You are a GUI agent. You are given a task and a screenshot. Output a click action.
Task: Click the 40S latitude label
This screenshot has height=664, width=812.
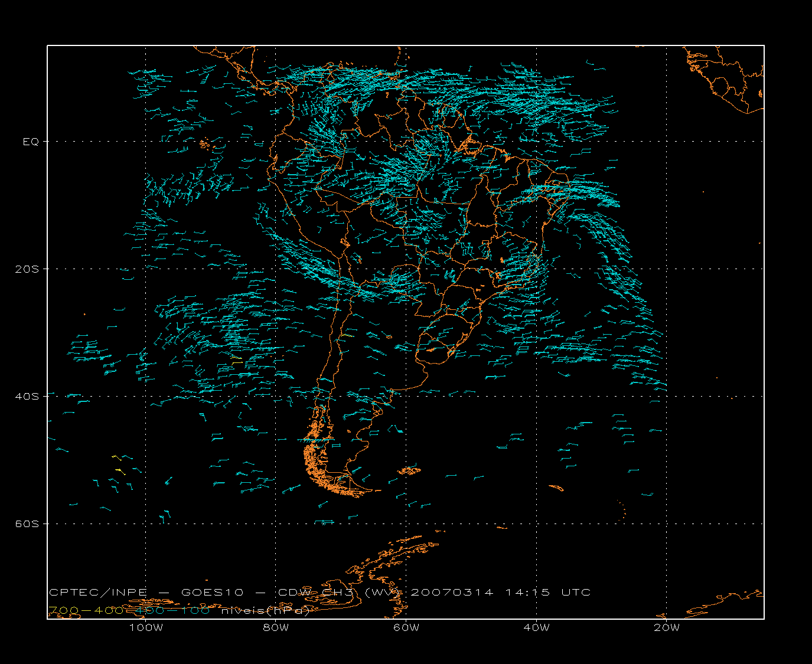point(27,397)
